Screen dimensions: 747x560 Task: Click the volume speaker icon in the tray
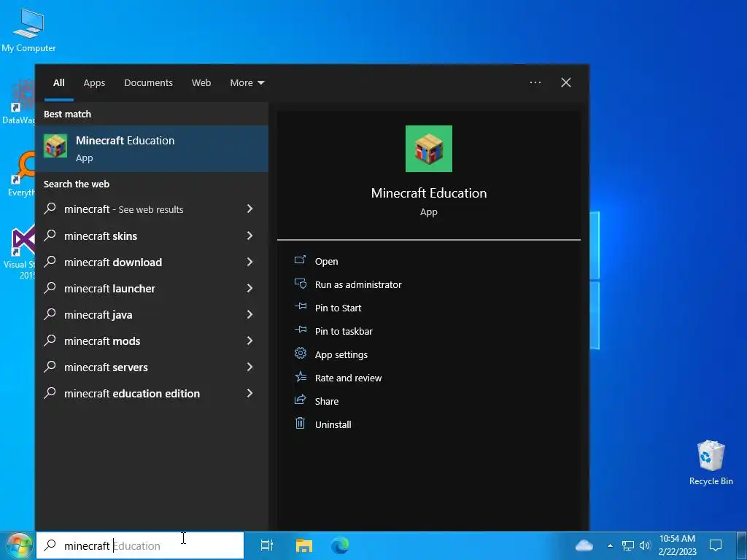(645, 545)
